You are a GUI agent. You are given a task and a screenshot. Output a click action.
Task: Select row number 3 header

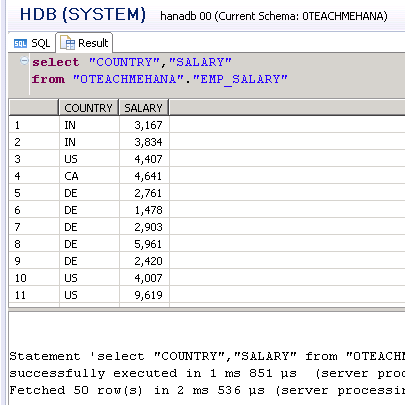(34, 159)
